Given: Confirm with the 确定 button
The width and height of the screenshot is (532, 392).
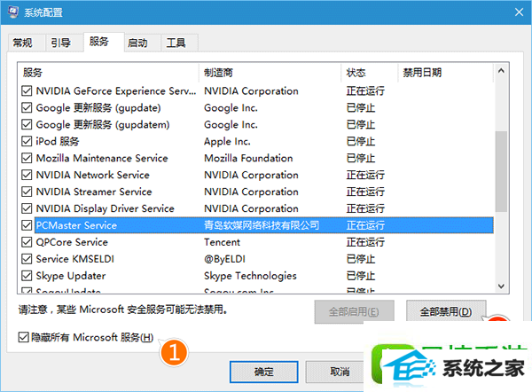Looking at the screenshot, I should tap(264, 372).
